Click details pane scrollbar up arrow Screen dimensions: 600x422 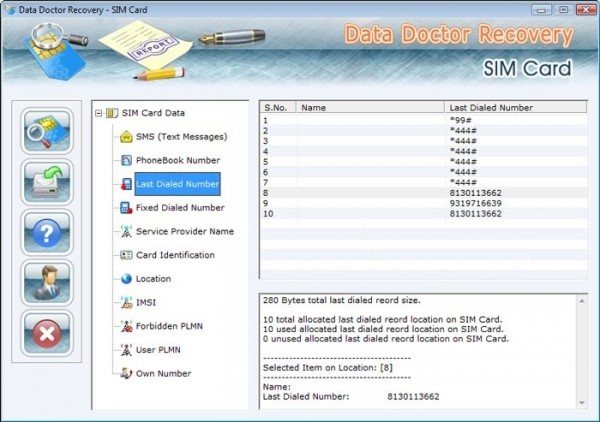582,301
